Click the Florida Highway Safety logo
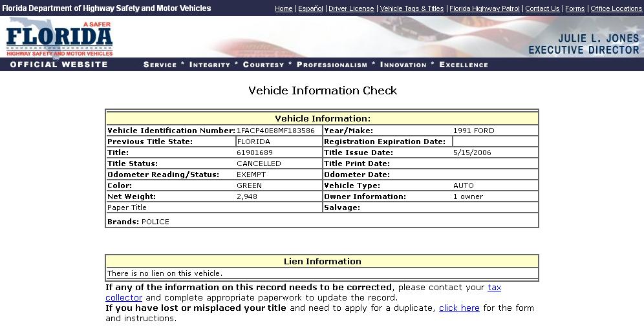644x327 pixels. tap(59, 39)
